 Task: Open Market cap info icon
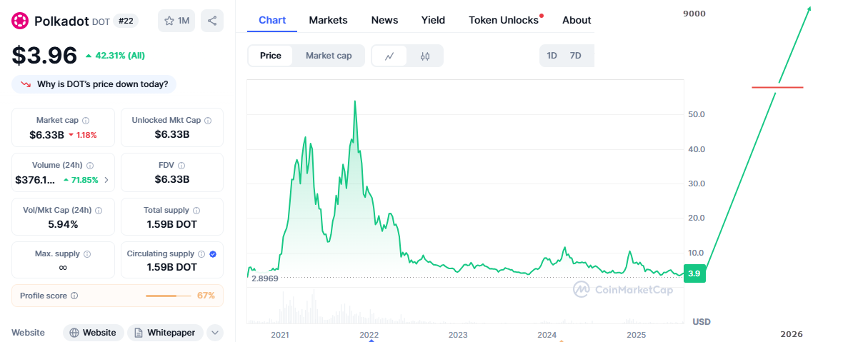pyautogui.click(x=86, y=121)
